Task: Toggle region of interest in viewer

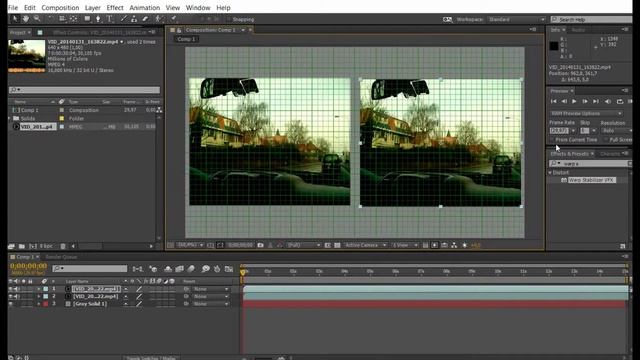Action: point(327,245)
